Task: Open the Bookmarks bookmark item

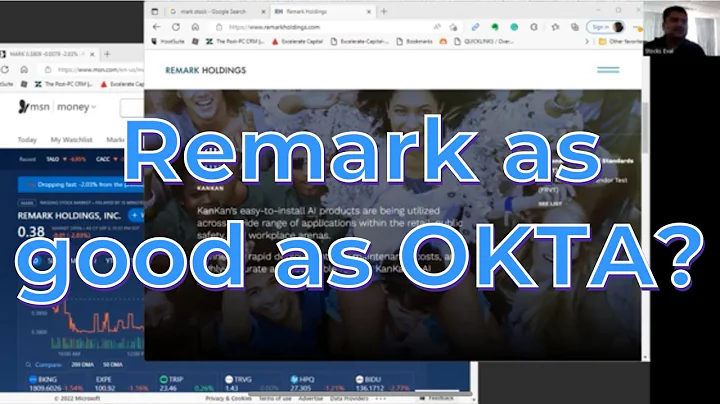Action: click(x=414, y=41)
